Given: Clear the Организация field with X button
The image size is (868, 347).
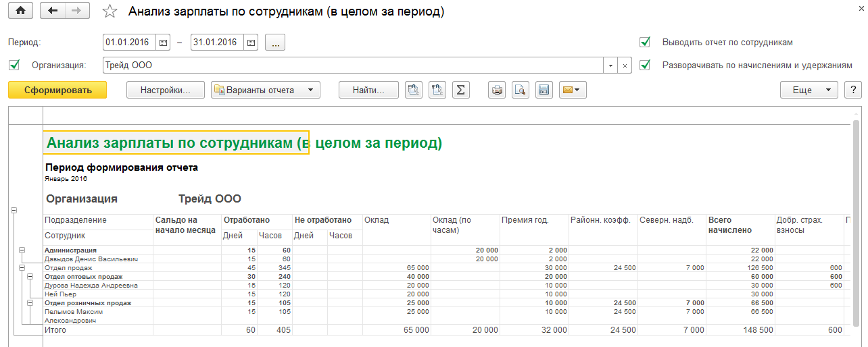Looking at the screenshot, I should coord(625,65).
